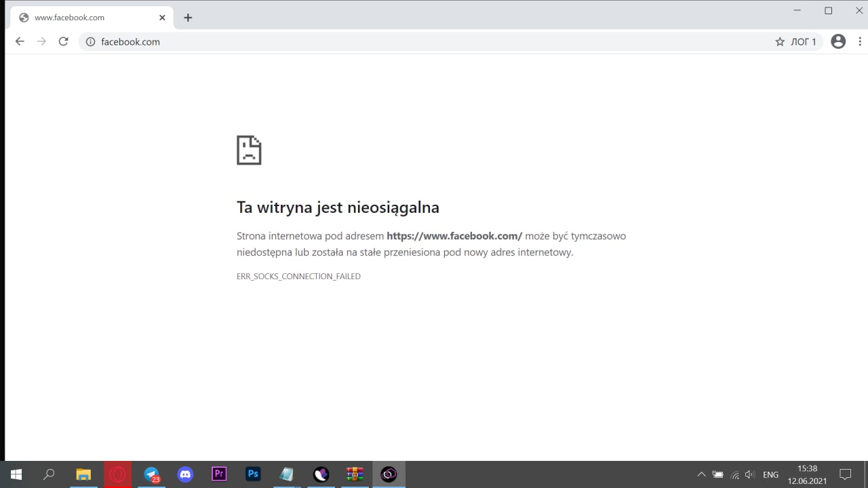The width and height of the screenshot is (868, 488).
Task: Maximize the browser window
Action: pos(828,10)
